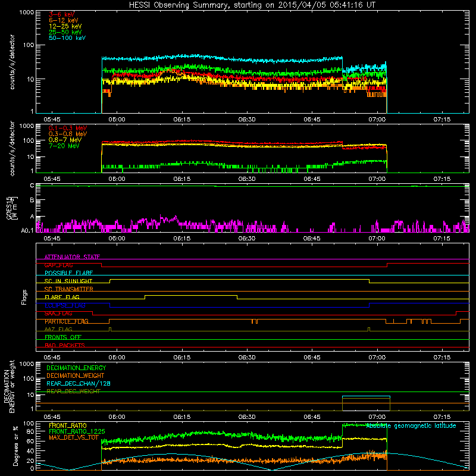The width and height of the screenshot is (476, 476).
Task: Select the C tick label on GOES axis
Action: click(32, 186)
